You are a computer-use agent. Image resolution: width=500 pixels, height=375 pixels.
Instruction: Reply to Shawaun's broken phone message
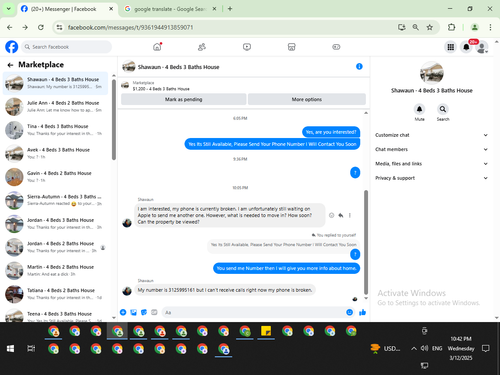coord(341,215)
